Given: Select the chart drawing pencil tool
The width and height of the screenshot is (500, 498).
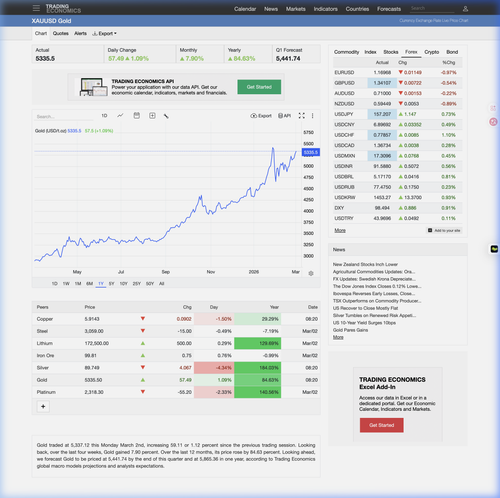Looking at the screenshot, I should pos(166,116).
